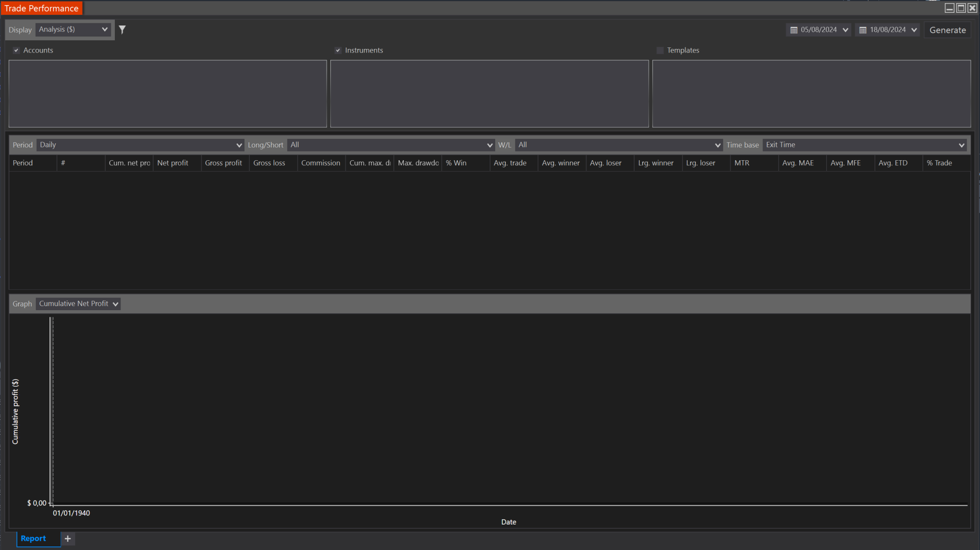Open the filter funnel icon
The image size is (980, 550).
coord(122,30)
